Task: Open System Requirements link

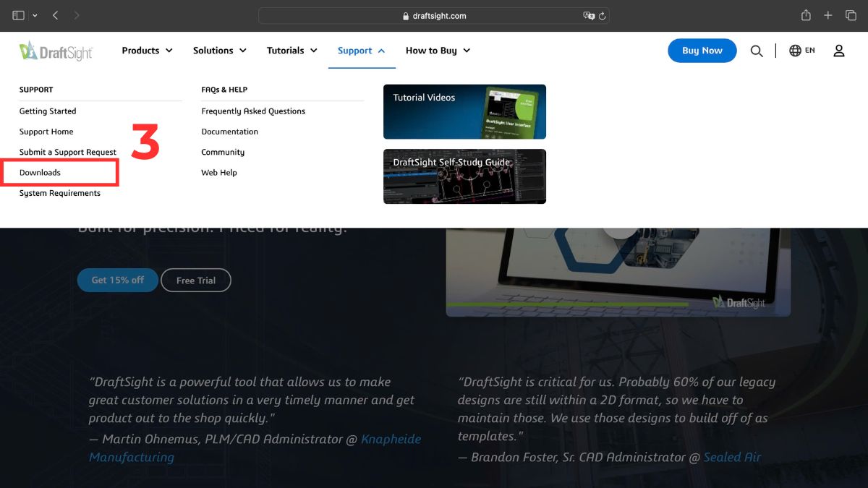Action: pyautogui.click(x=60, y=194)
